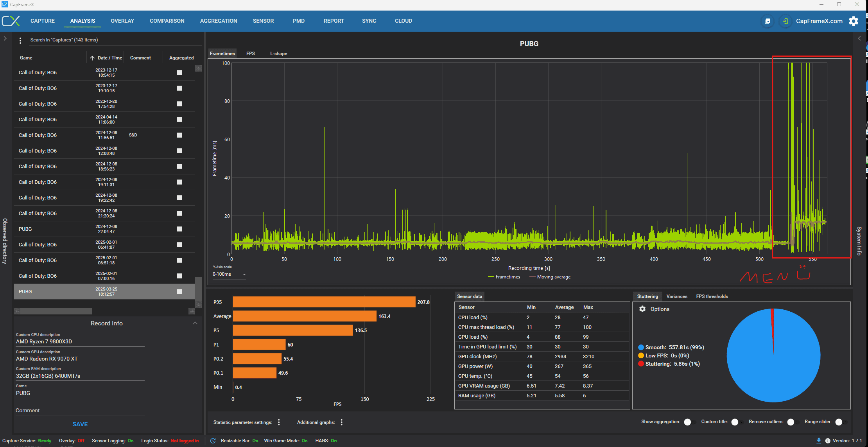Click the download update icon near Version
868x447 pixels.
pyautogui.click(x=819, y=441)
